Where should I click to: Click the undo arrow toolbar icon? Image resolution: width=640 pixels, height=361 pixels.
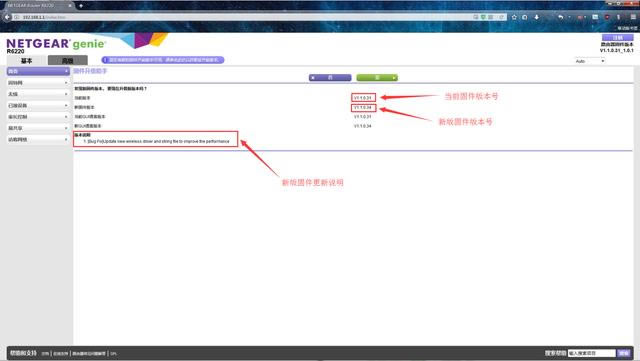pyautogui.click(x=560, y=17)
